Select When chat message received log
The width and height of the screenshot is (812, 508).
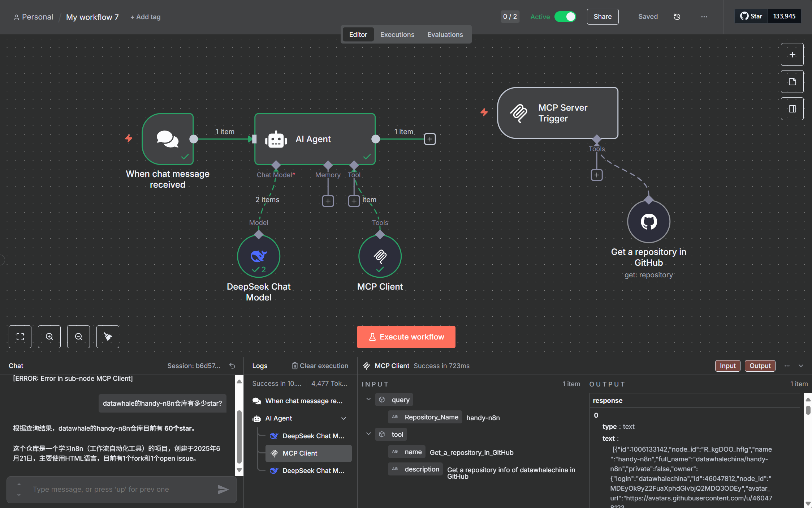coord(302,401)
